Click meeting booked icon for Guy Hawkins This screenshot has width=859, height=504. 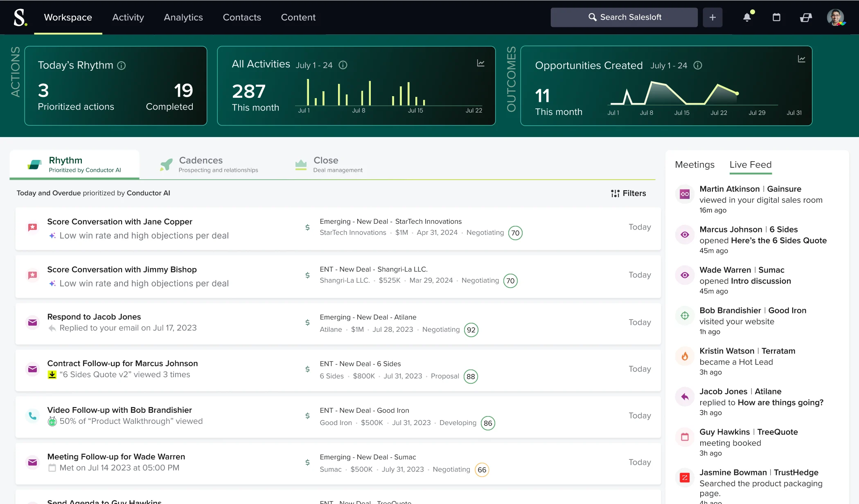685,437
